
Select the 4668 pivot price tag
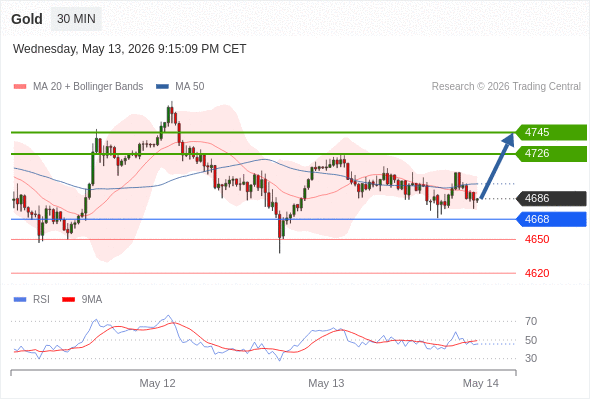[551, 219]
